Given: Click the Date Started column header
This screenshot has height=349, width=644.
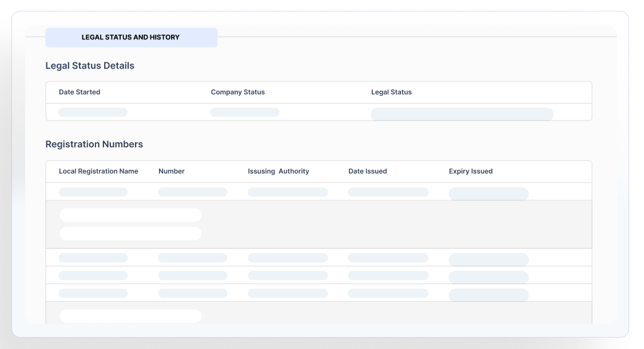Looking at the screenshot, I should point(79,92).
